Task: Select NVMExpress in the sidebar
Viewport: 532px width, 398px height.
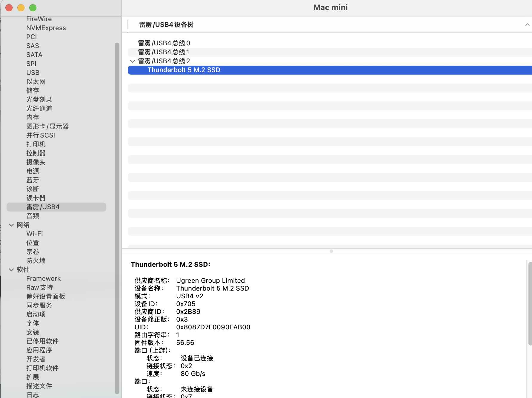Action: click(46, 28)
